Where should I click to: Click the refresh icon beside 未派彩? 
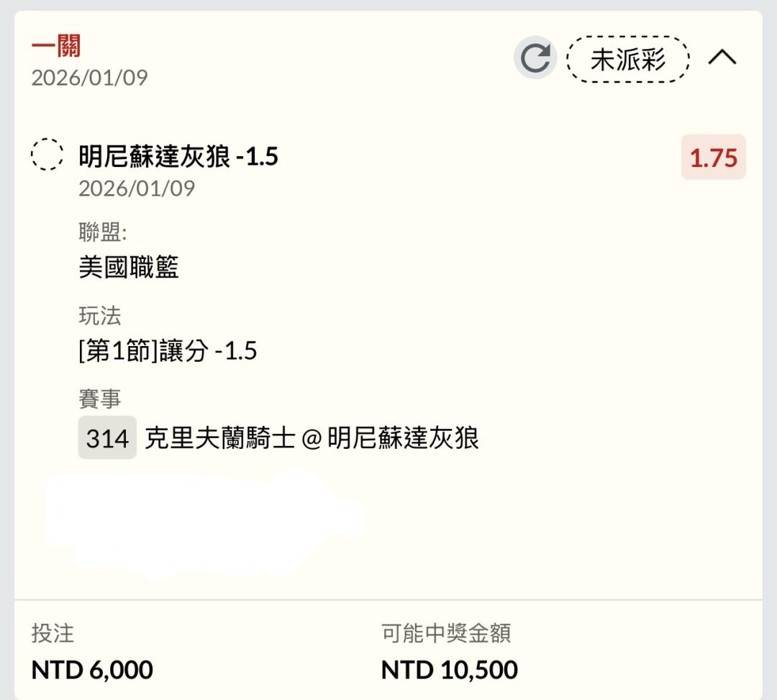pyautogui.click(x=535, y=58)
